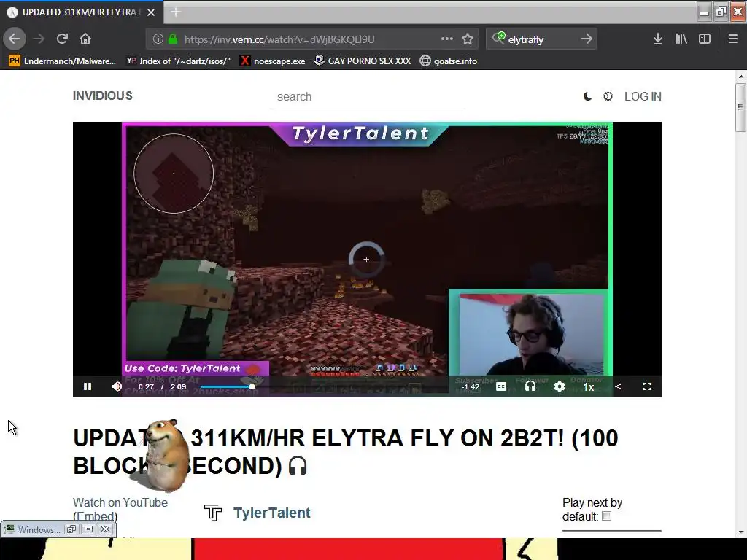Toggle the browser sidebar
The image size is (747, 560).
(705, 39)
